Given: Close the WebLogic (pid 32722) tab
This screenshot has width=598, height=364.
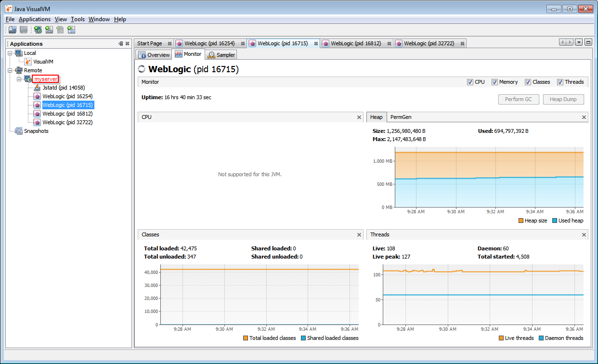Looking at the screenshot, I should [462, 43].
